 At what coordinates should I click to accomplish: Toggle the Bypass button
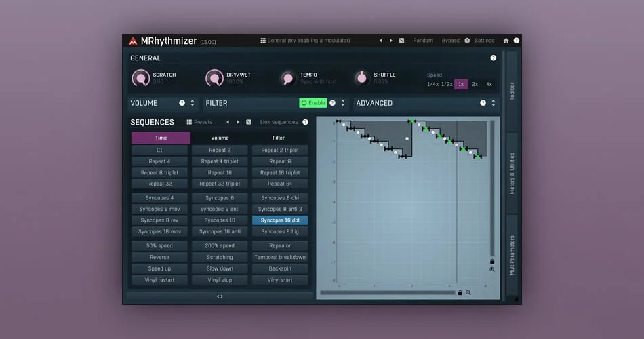[451, 41]
